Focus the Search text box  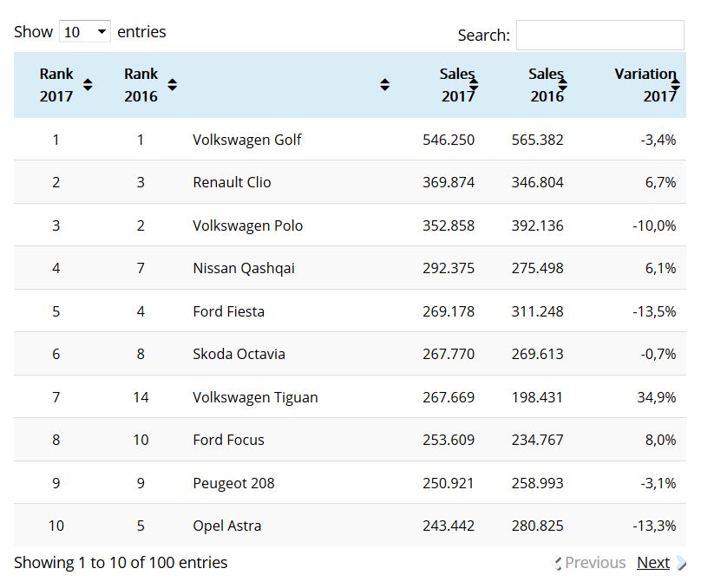coord(599,36)
